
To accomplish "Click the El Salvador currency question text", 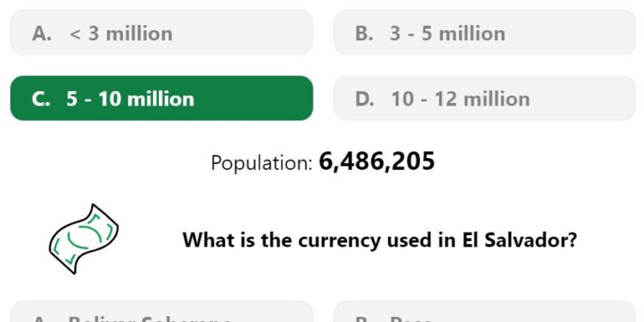I will (380, 240).
